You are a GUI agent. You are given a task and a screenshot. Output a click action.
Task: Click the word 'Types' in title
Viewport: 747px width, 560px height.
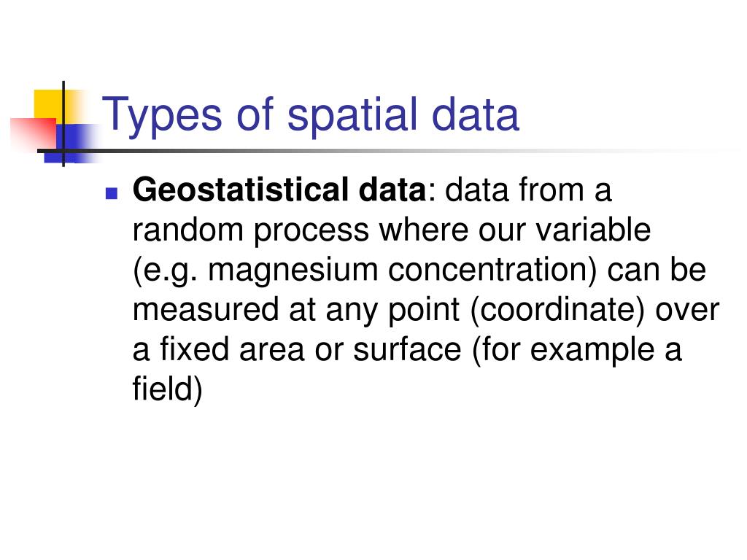pos(162,117)
